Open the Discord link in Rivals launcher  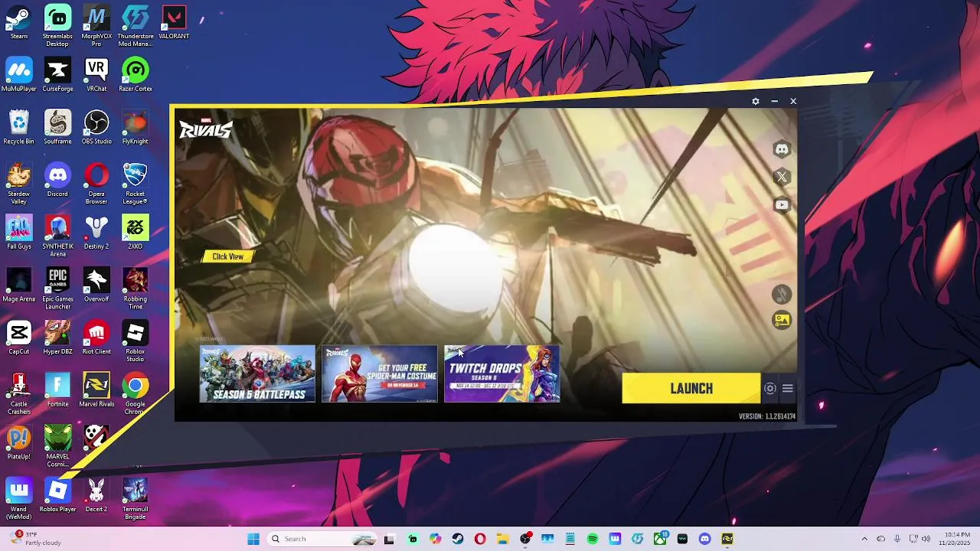782,149
